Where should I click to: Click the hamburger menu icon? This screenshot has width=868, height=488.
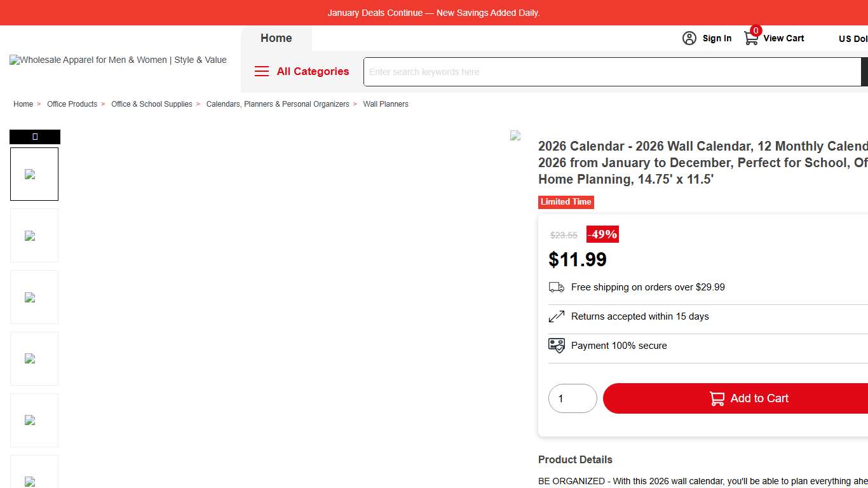[x=262, y=71]
